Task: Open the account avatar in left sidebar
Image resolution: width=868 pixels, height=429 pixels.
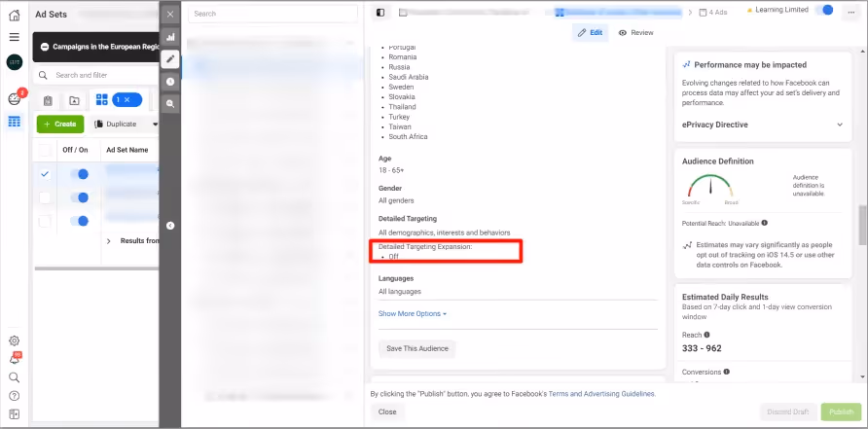Action: 15,62
